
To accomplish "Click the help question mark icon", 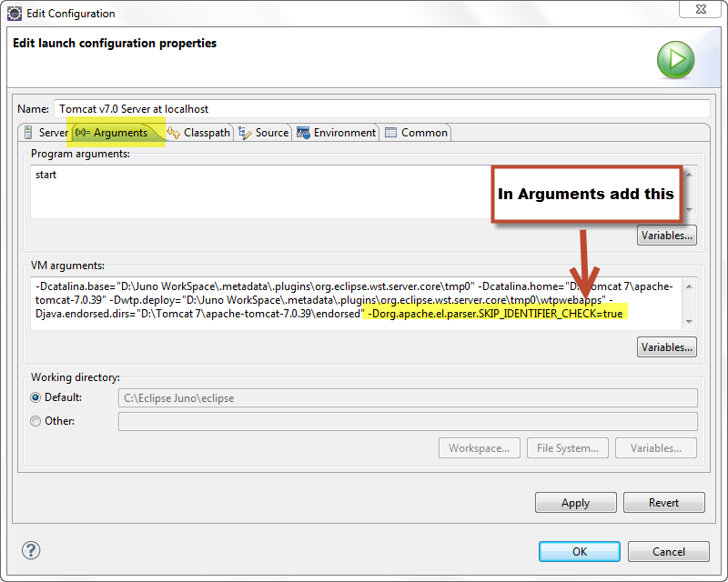I will (x=31, y=550).
